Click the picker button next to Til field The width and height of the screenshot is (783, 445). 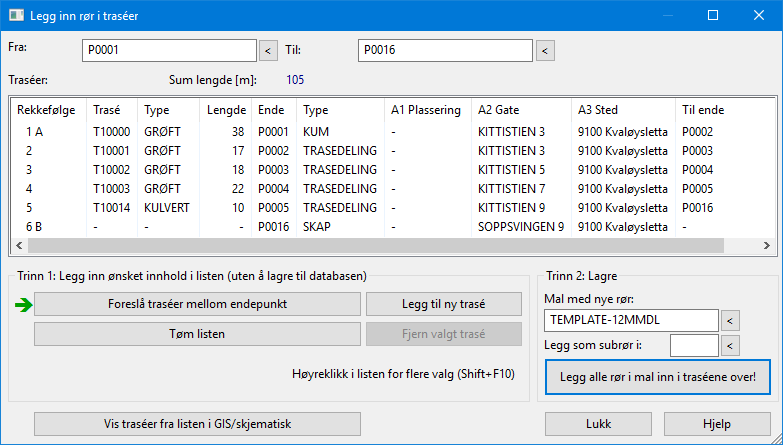click(x=545, y=50)
